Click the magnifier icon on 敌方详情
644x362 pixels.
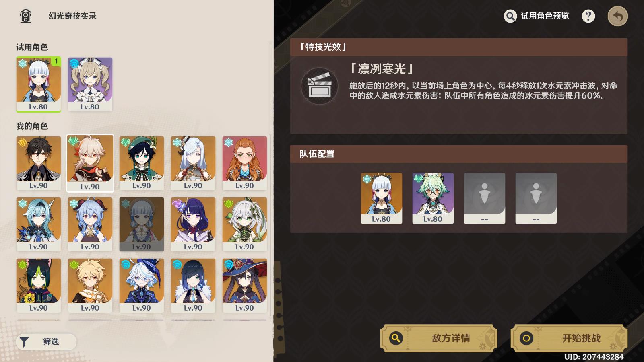[396, 338]
